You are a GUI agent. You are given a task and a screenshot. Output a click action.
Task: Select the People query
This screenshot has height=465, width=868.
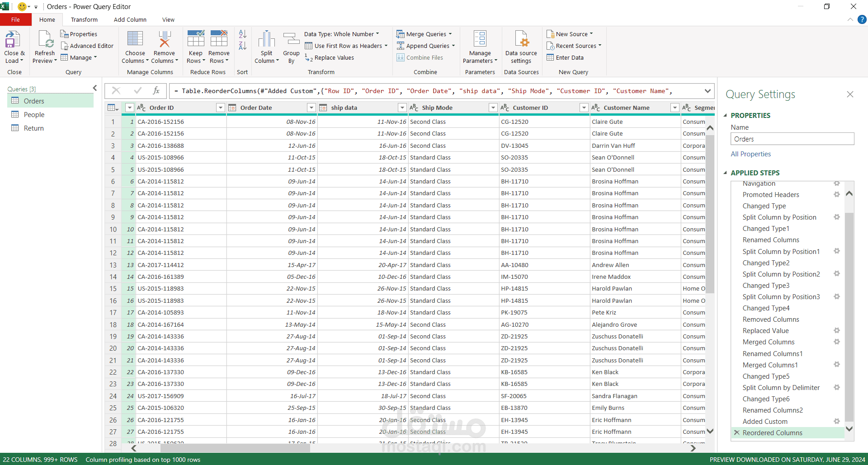51,115
